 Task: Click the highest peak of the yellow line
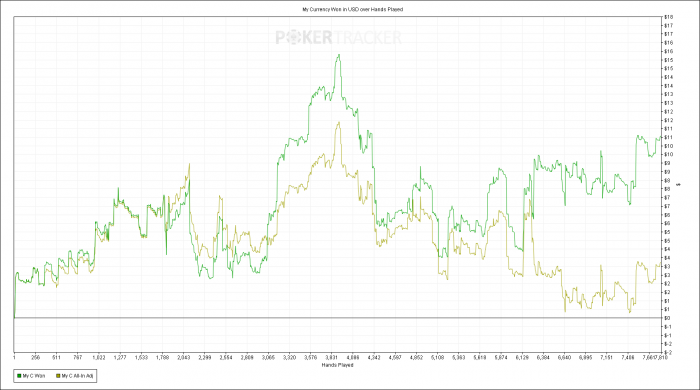(339, 122)
